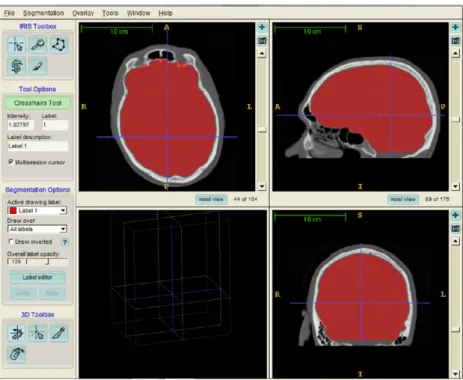This screenshot has height=380, width=463.
Task: Select the 3D scalpel tool
Action: tap(59, 333)
